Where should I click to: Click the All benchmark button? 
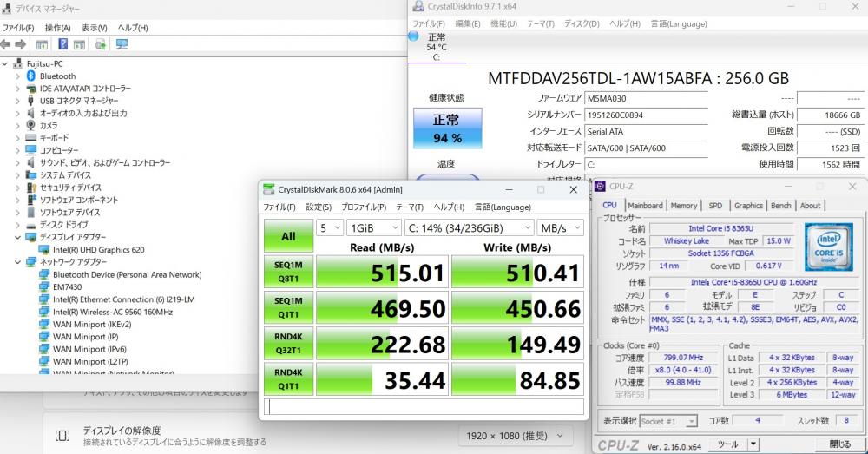[288, 236]
